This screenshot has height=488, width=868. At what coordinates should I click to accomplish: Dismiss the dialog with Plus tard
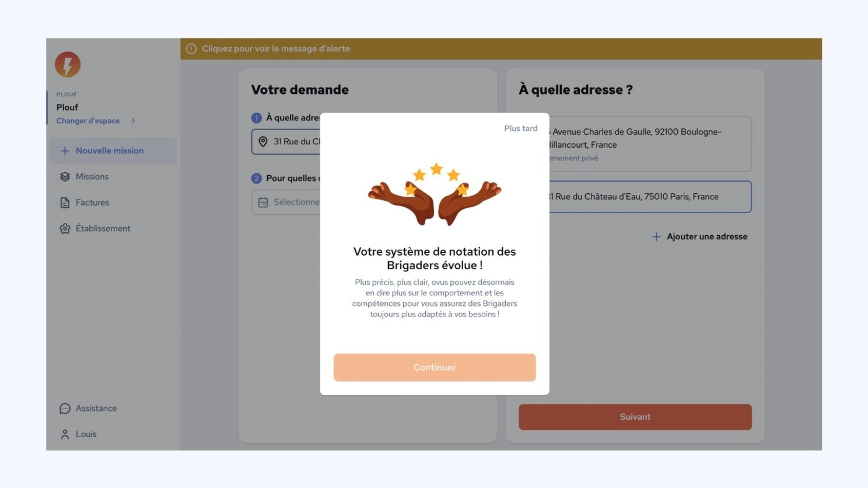[x=520, y=129]
